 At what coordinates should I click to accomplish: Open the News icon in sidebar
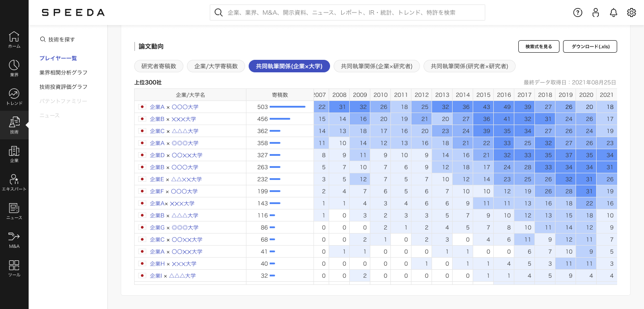14,211
